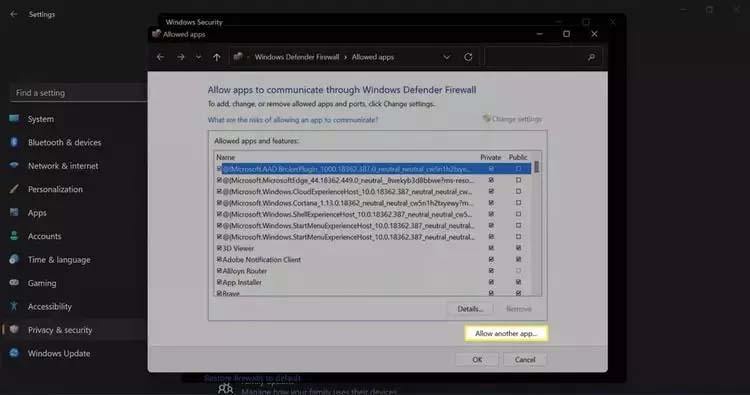Click the address bar location icon
The width and height of the screenshot is (750, 395).
[x=238, y=57]
